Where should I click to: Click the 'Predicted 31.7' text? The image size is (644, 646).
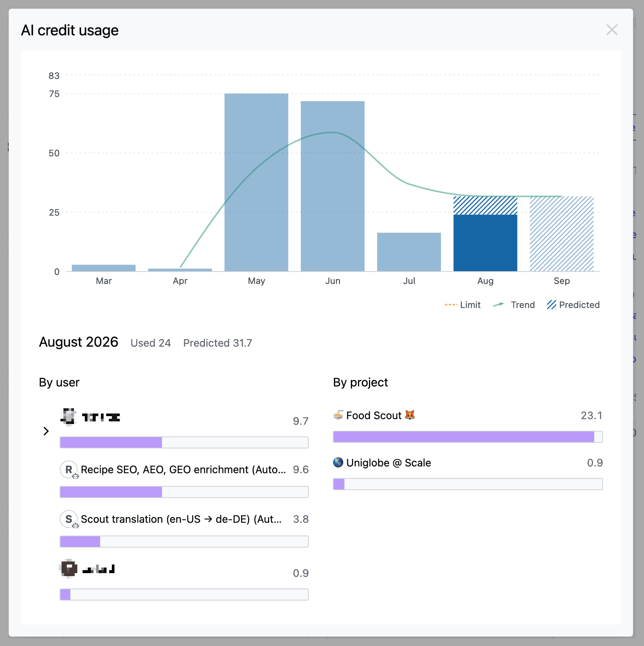218,343
